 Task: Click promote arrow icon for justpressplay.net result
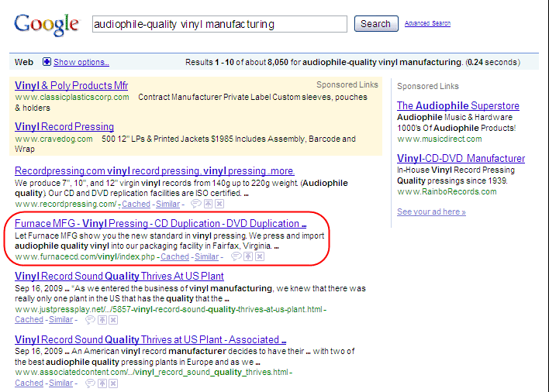click(102, 320)
